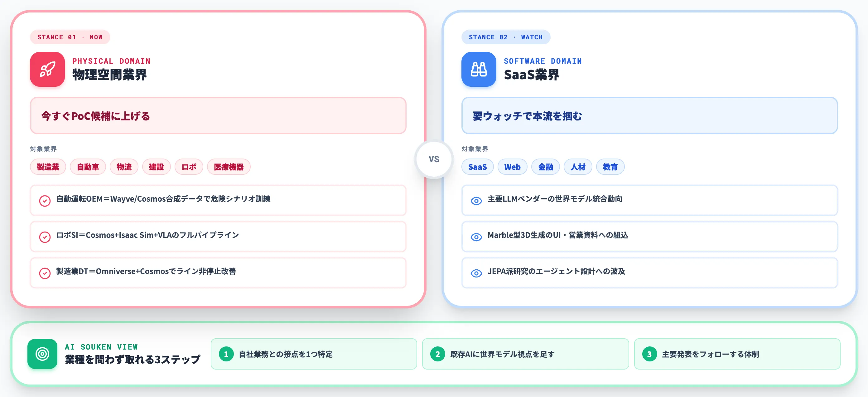
Task: Click 対象業界 label in the red card
Action: 43,149
